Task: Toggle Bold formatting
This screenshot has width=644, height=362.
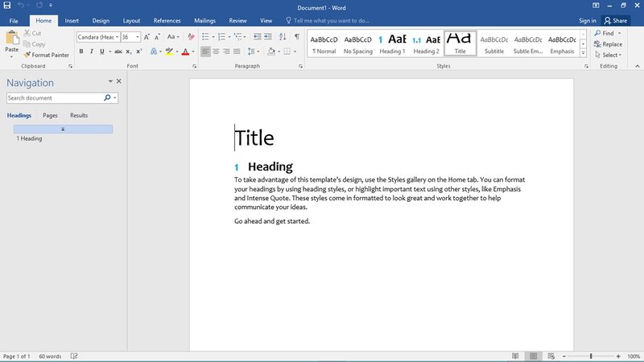Action: tap(80, 51)
